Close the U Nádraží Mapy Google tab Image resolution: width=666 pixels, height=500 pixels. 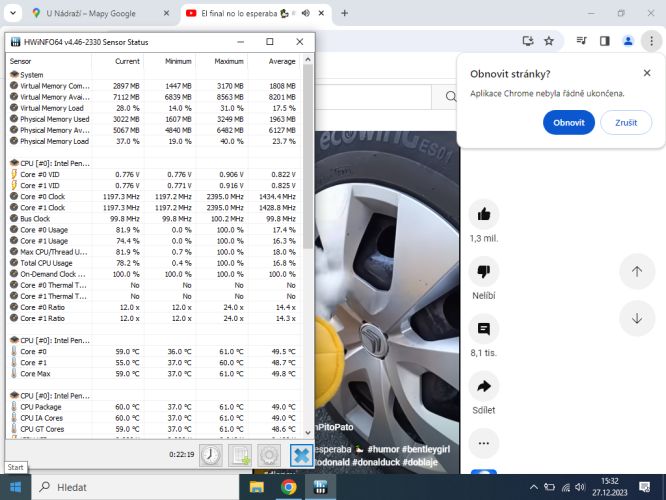(x=166, y=13)
